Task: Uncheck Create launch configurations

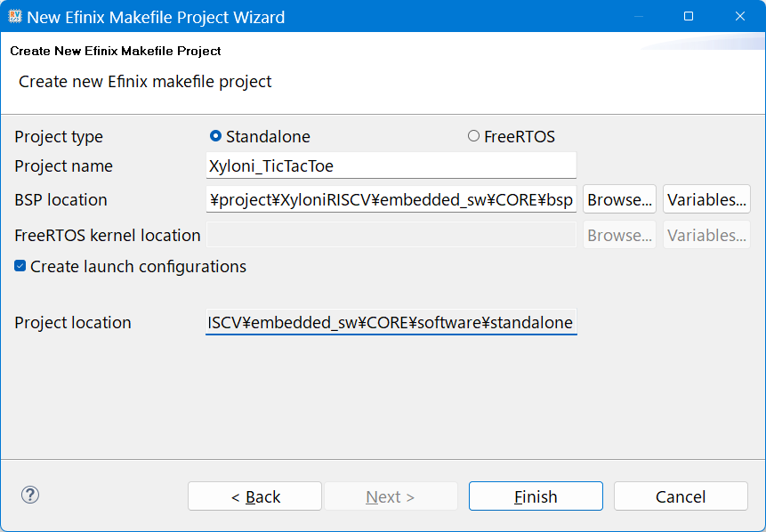Action: 20,266
